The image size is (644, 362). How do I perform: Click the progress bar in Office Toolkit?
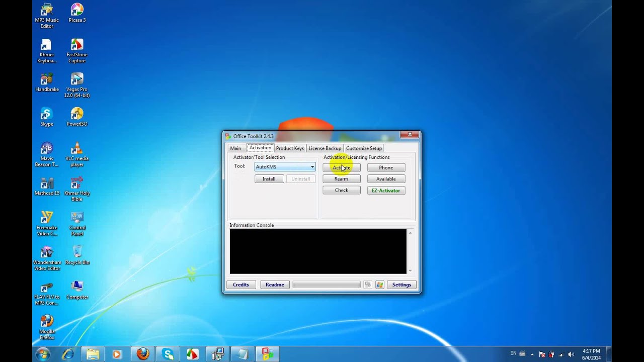coord(327,285)
